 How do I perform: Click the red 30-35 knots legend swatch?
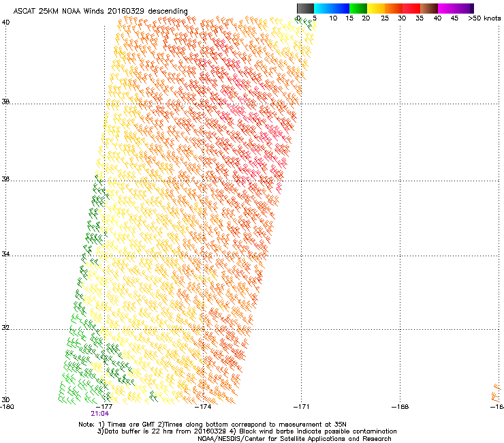click(x=411, y=8)
